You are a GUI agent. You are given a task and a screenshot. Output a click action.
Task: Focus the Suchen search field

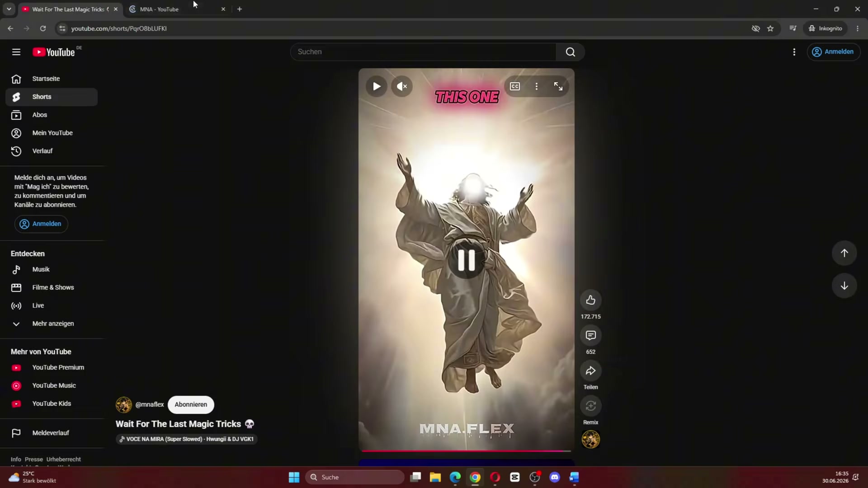point(424,52)
